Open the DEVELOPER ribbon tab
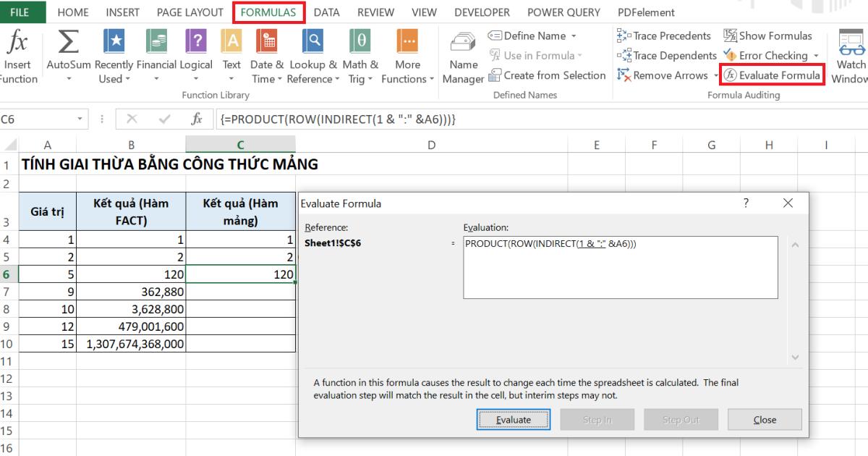This screenshot has width=868, height=456. pos(482,12)
